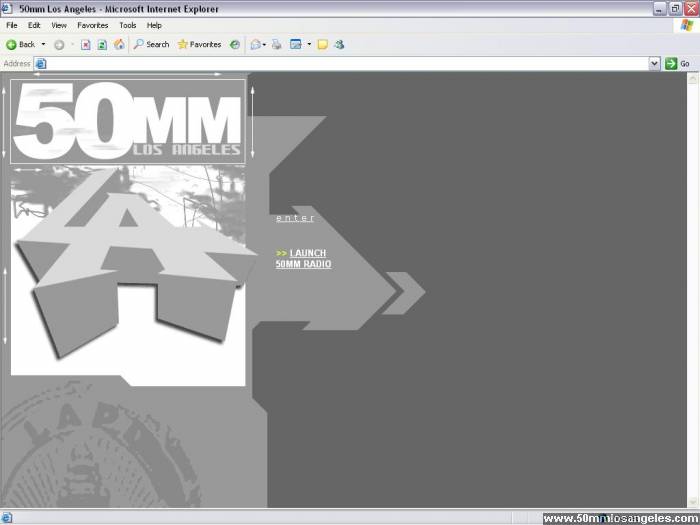Click the Mail envelope icon
This screenshot has width=700, height=525.
point(255,44)
